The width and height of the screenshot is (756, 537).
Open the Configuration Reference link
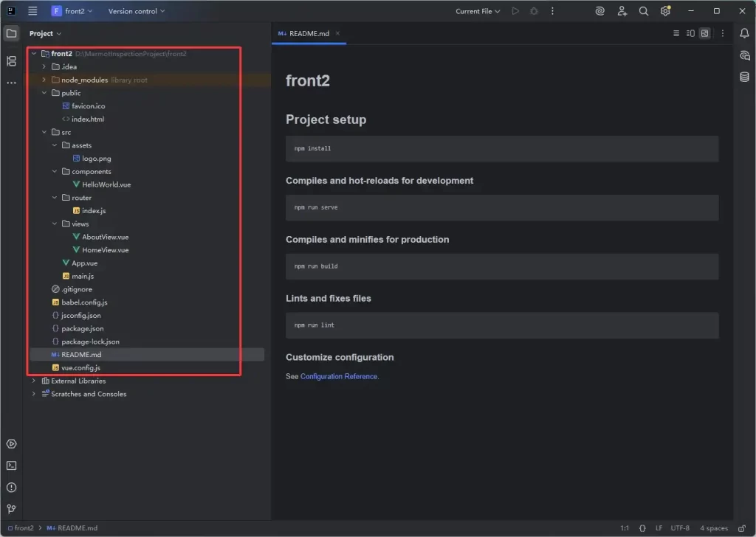pos(339,376)
